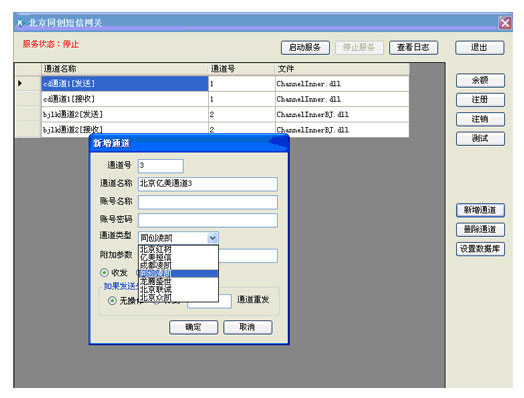
Task: Choose the highlighted dropdown list option
Action: tap(178, 273)
